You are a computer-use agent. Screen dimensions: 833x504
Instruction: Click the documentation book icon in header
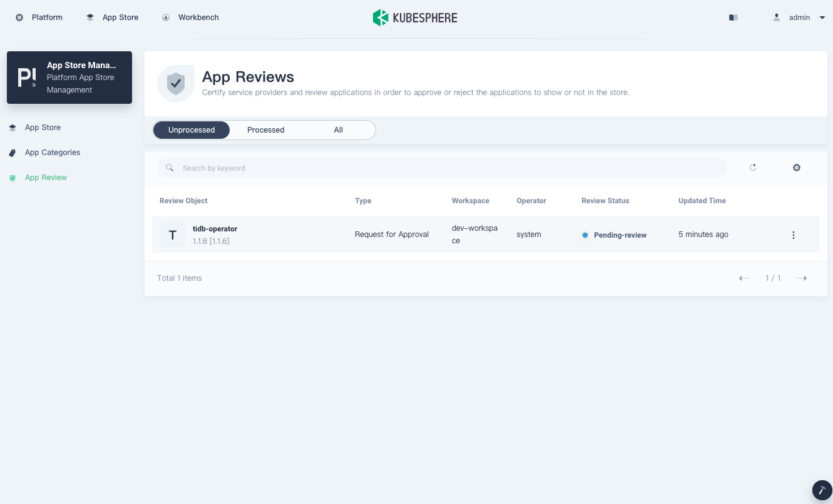[x=733, y=18]
